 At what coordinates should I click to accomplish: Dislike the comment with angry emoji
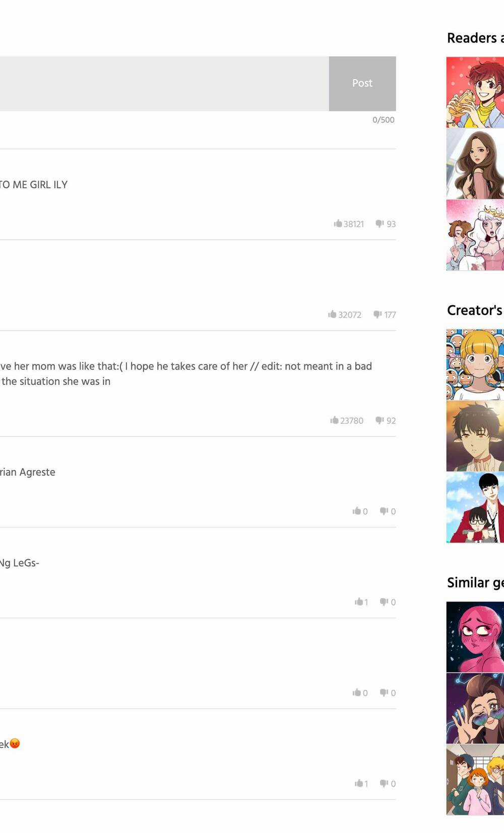(388, 784)
